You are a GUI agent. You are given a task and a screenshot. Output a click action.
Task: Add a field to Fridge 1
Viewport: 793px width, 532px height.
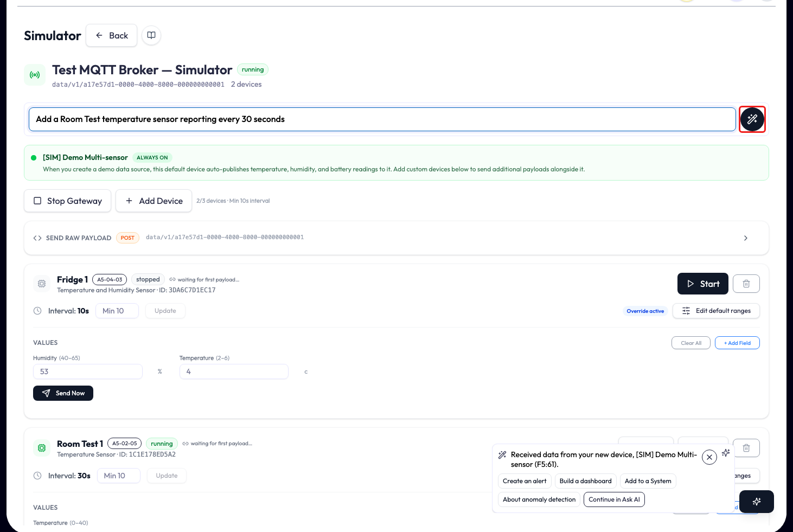click(737, 343)
